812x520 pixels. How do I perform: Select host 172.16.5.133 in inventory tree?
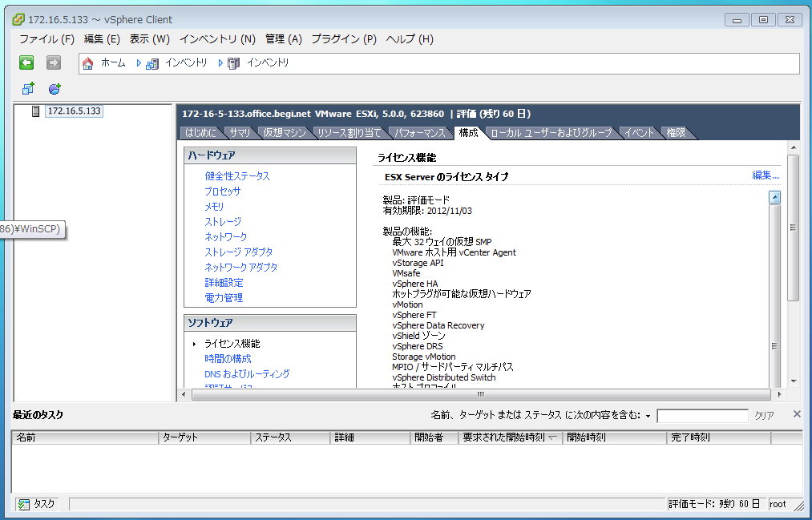pos(74,111)
